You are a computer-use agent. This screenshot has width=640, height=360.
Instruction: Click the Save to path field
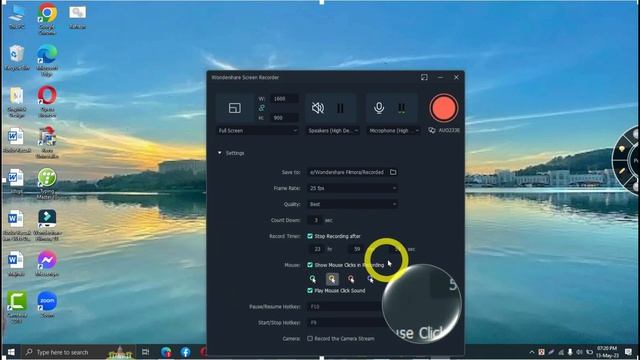[347, 172]
